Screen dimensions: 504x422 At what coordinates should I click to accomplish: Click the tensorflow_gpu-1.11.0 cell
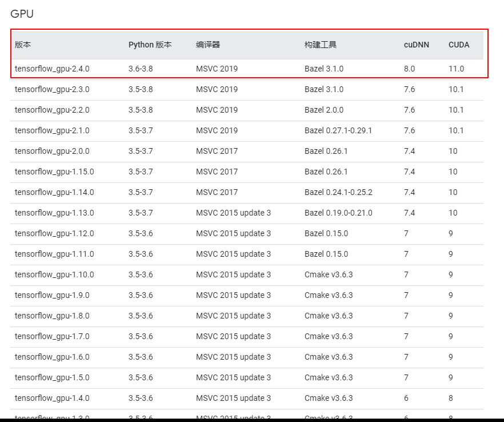54,254
